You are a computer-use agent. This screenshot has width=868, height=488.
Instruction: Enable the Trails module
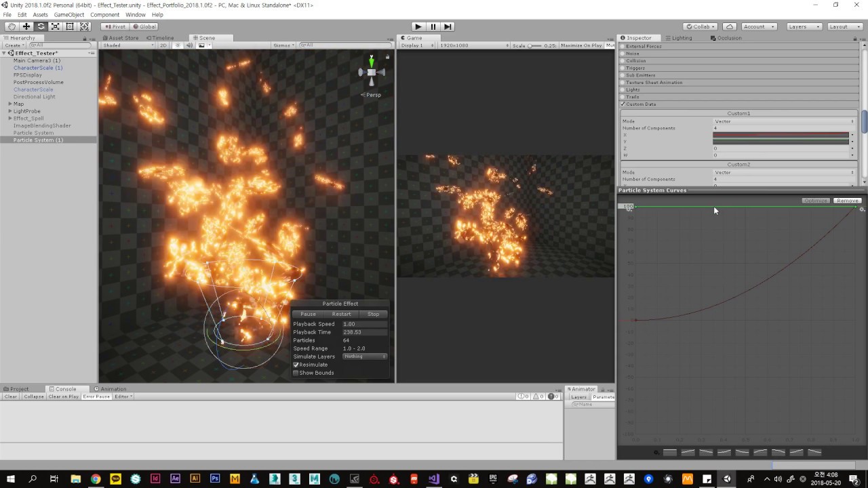pyautogui.click(x=623, y=97)
